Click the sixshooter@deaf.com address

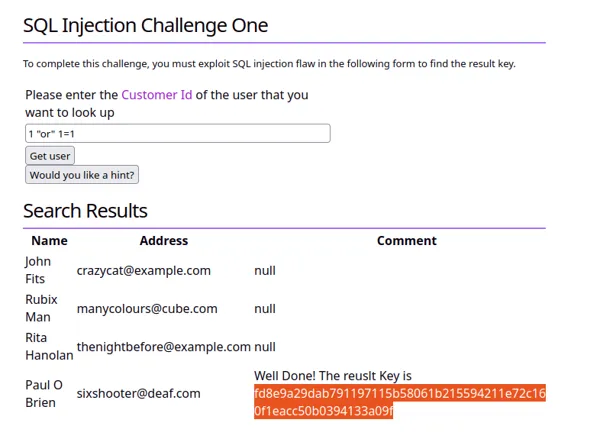pyautogui.click(x=139, y=393)
